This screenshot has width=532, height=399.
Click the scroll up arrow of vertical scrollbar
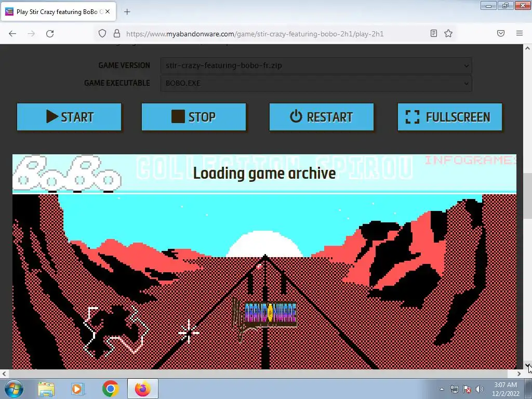coord(527,48)
